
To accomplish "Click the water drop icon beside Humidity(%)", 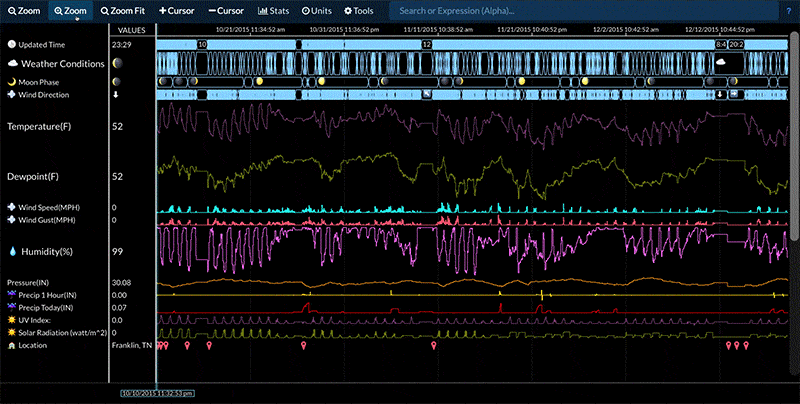I will click(12, 251).
